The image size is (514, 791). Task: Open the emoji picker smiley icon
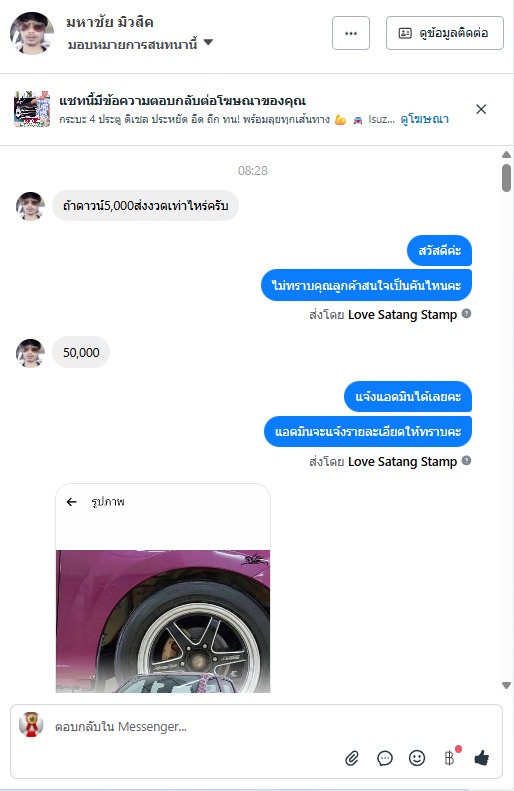(x=417, y=758)
